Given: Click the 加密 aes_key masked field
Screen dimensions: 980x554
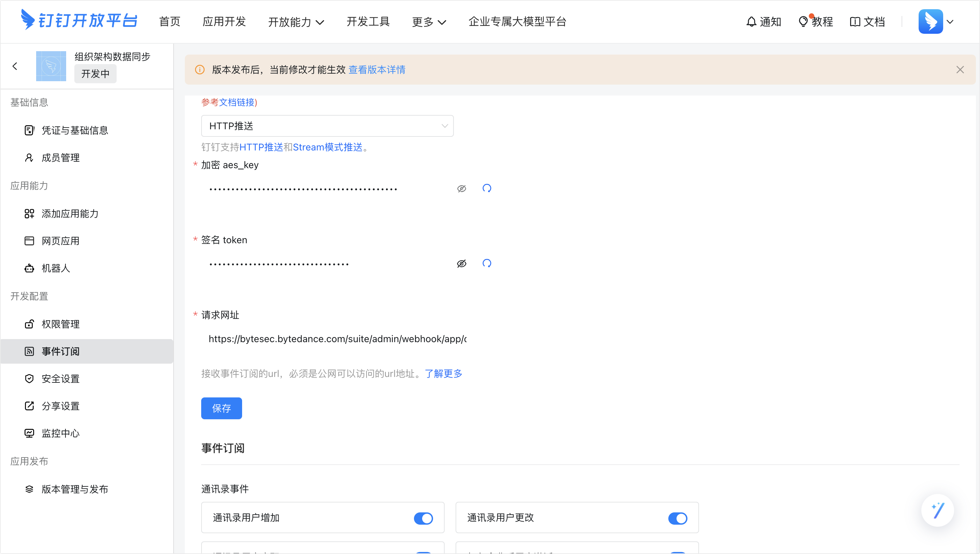Looking at the screenshot, I should [x=327, y=188].
